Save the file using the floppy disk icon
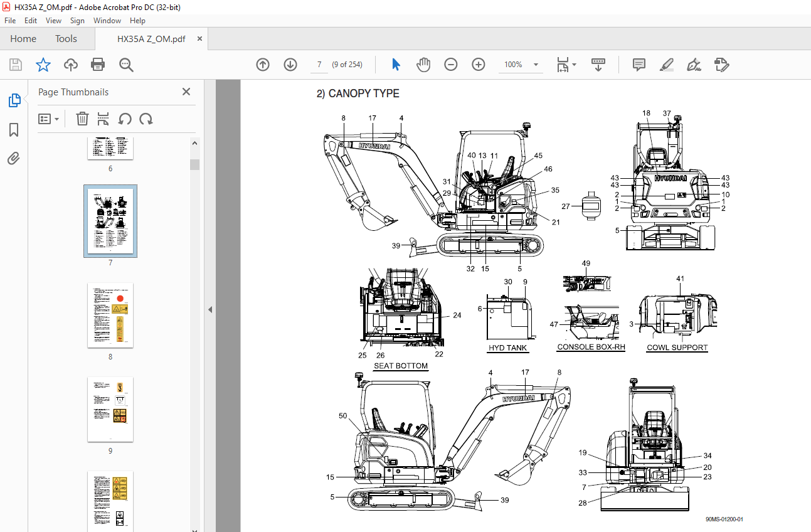Viewport: 811px width, 532px height. click(x=16, y=65)
